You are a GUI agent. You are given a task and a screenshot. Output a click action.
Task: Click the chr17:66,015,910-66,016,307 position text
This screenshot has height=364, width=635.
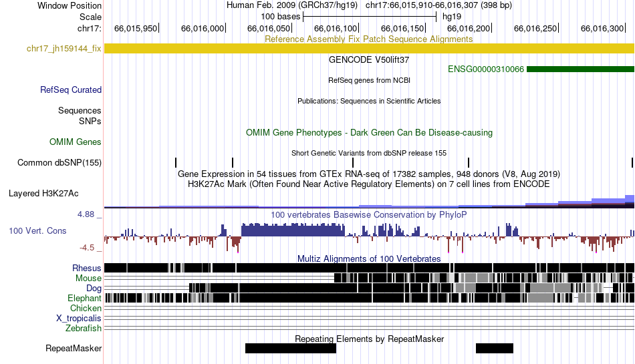(x=438, y=5)
